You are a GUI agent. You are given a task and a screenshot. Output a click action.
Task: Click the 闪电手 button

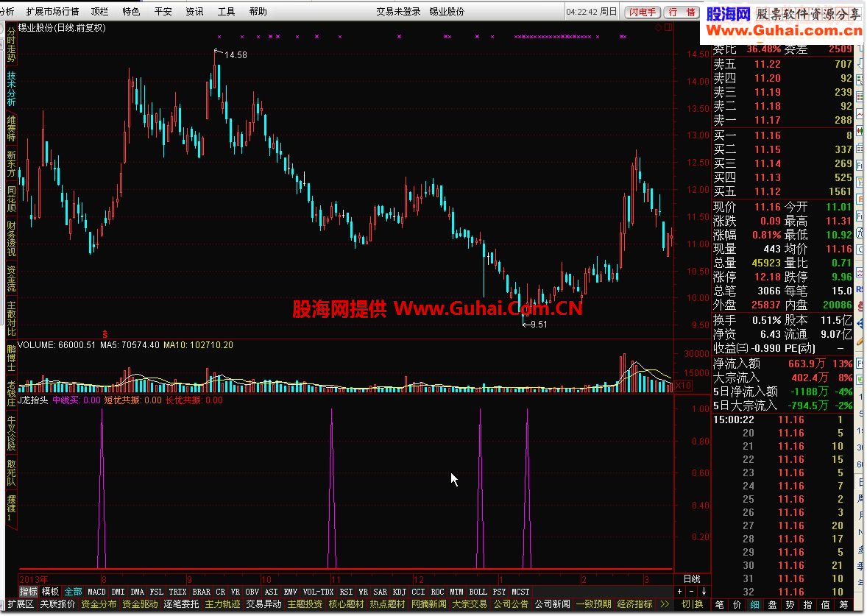tap(642, 13)
